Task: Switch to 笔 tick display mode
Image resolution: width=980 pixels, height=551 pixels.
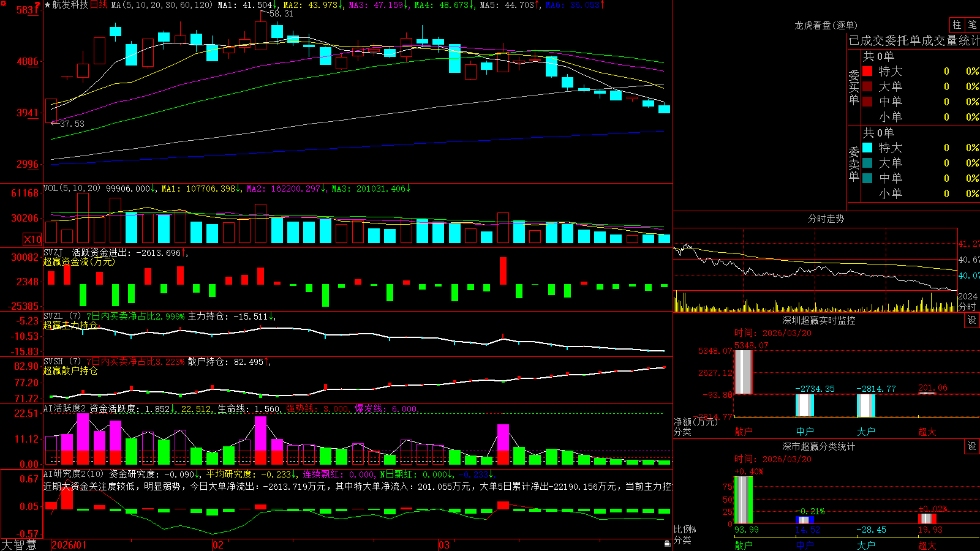Action: 972,24
